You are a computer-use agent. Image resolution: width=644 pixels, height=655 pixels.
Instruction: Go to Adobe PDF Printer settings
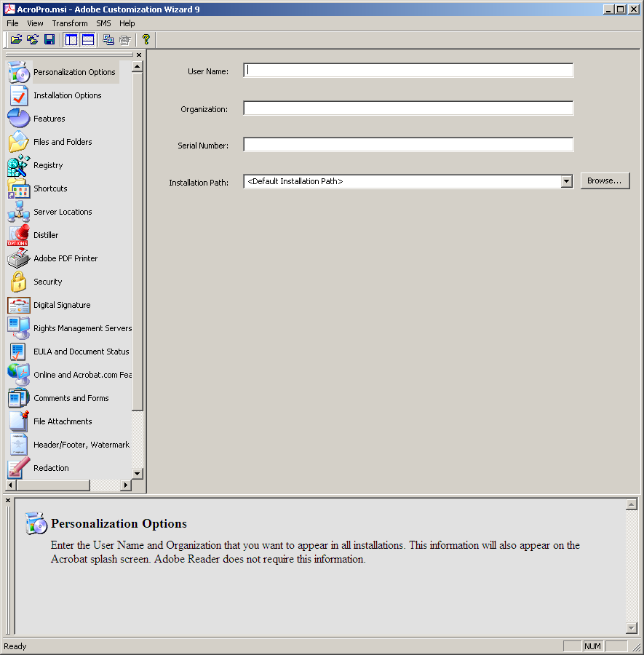(x=65, y=258)
